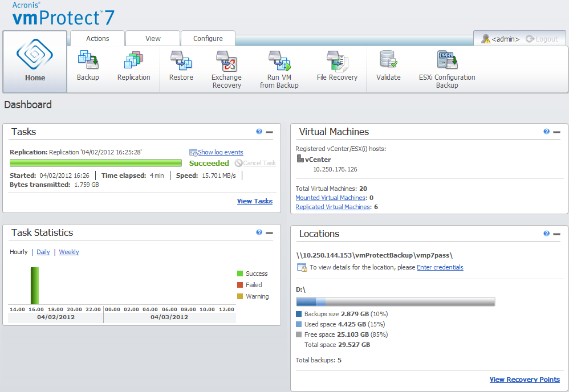Switch Task Statistics to Daily view

point(43,252)
